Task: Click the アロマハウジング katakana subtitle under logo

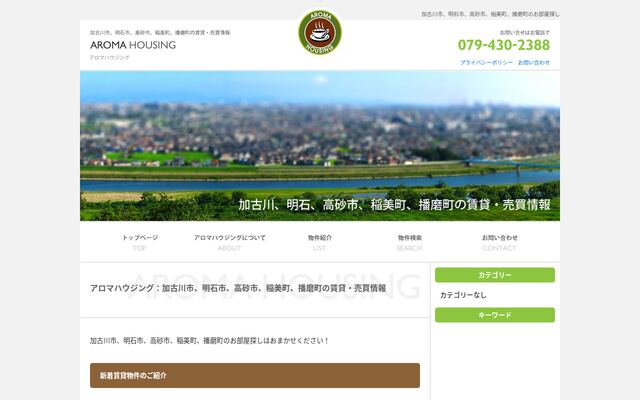Action: [x=110, y=58]
